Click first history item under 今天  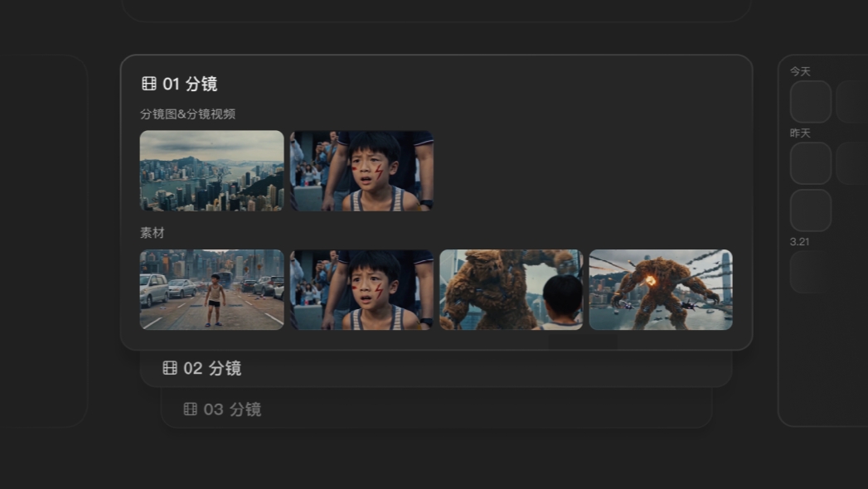click(x=811, y=102)
